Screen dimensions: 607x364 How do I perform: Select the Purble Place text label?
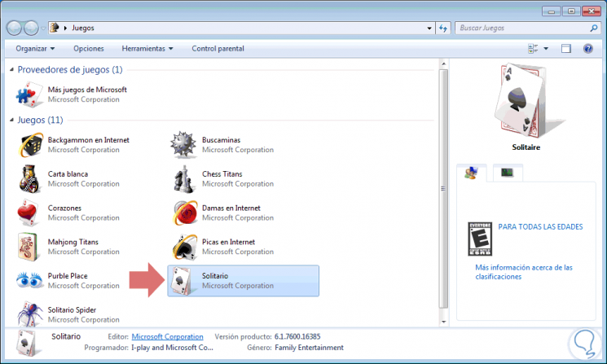pyautogui.click(x=68, y=276)
